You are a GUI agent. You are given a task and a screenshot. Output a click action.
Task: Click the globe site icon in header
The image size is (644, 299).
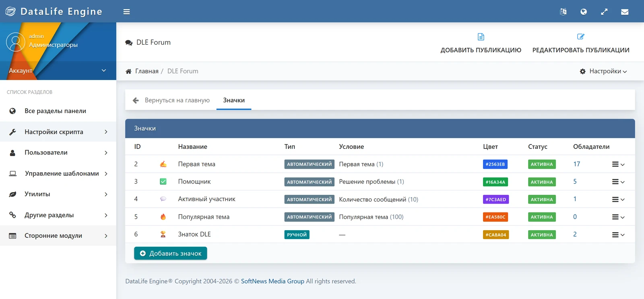click(584, 12)
